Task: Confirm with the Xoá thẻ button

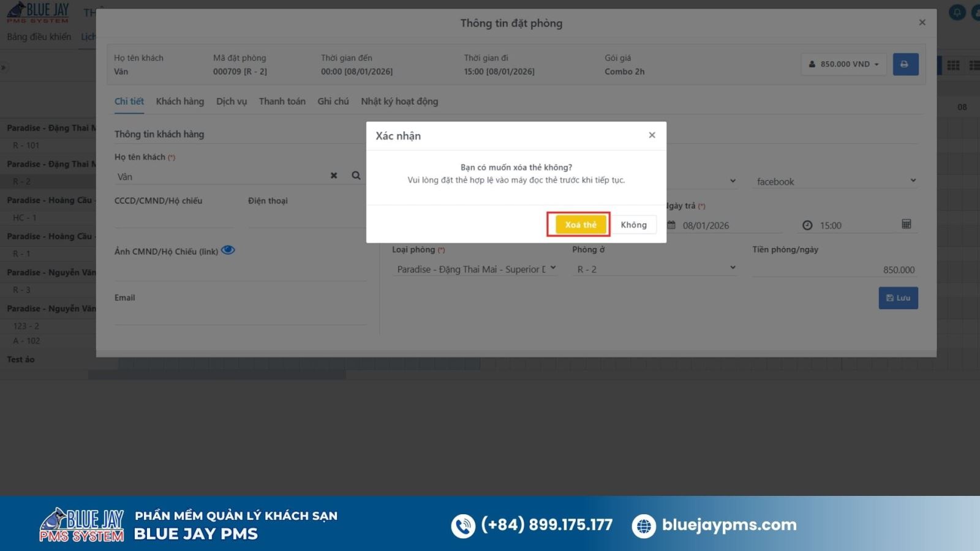Action: [580, 225]
